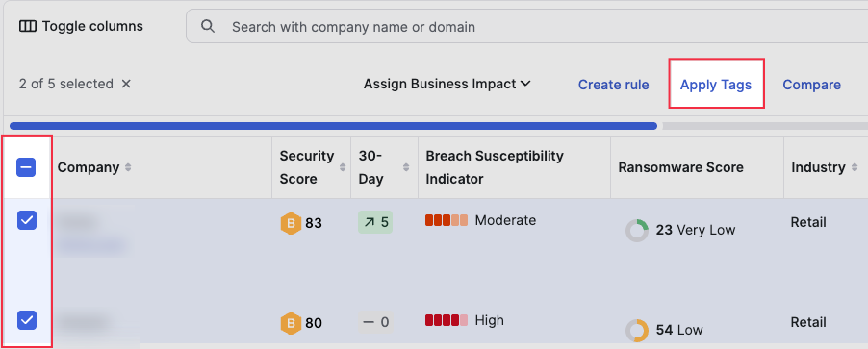
Task: Open Assign Business Impact dropdown
Action: (447, 84)
